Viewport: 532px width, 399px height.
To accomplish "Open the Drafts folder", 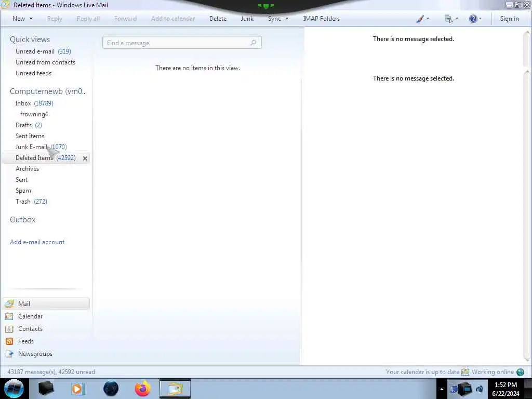I will coord(29,125).
